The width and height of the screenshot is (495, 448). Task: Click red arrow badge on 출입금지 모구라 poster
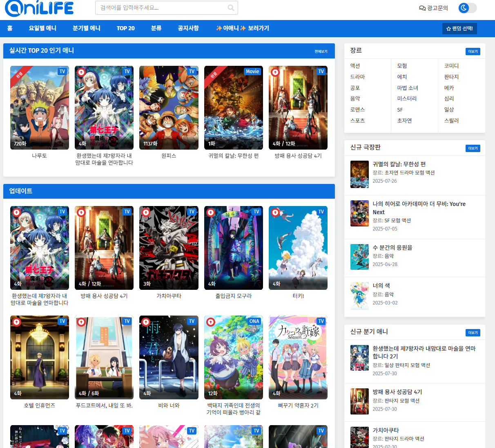pos(211,213)
